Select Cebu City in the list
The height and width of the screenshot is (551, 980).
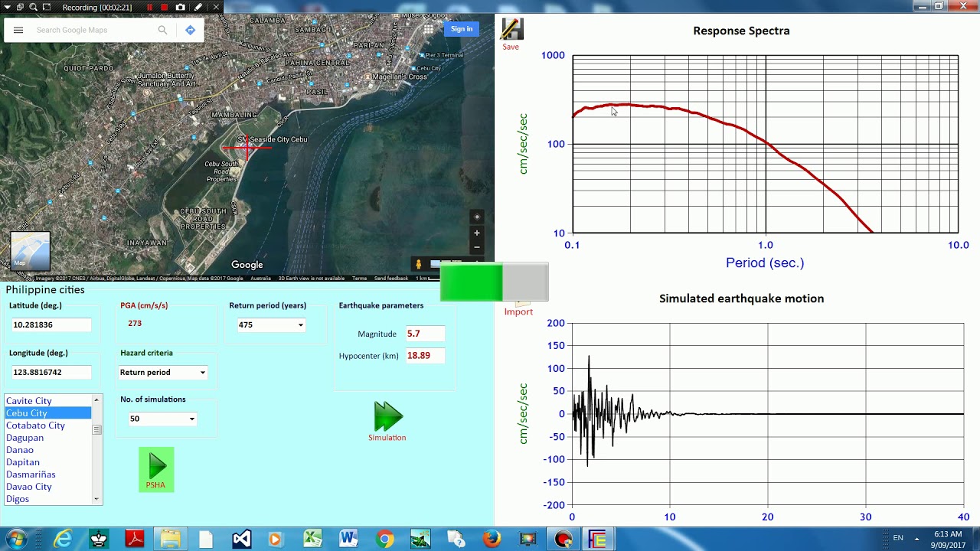click(47, 413)
